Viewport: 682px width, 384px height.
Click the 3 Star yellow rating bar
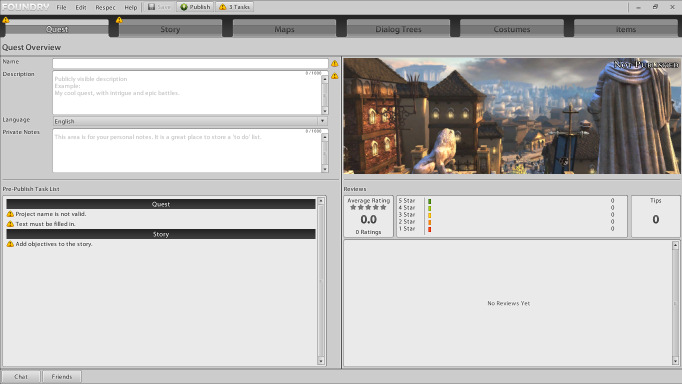[429, 215]
